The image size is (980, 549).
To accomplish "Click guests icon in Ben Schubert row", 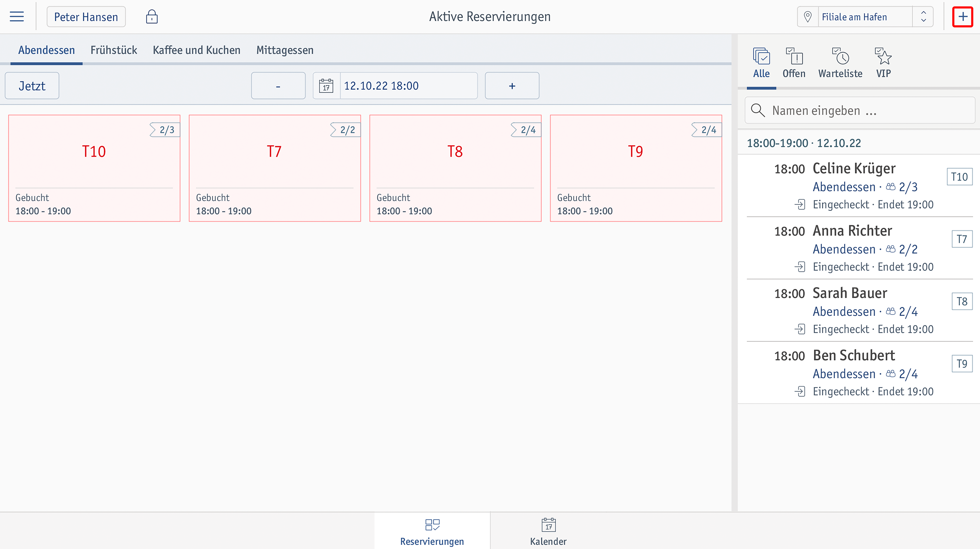I will point(891,374).
